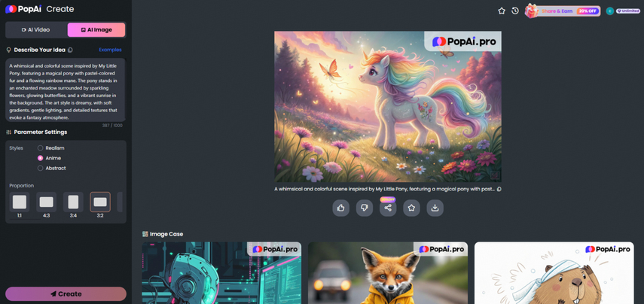644x304 pixels.
Task: Copy the prompt caption under the image
Action: click(x=499, y=189)
